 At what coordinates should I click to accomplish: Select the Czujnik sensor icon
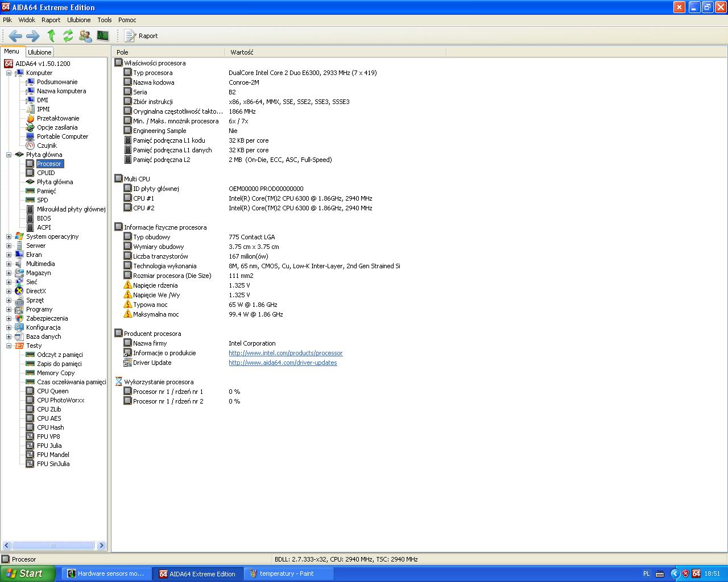pyautogui.click(x=30, y=145)
